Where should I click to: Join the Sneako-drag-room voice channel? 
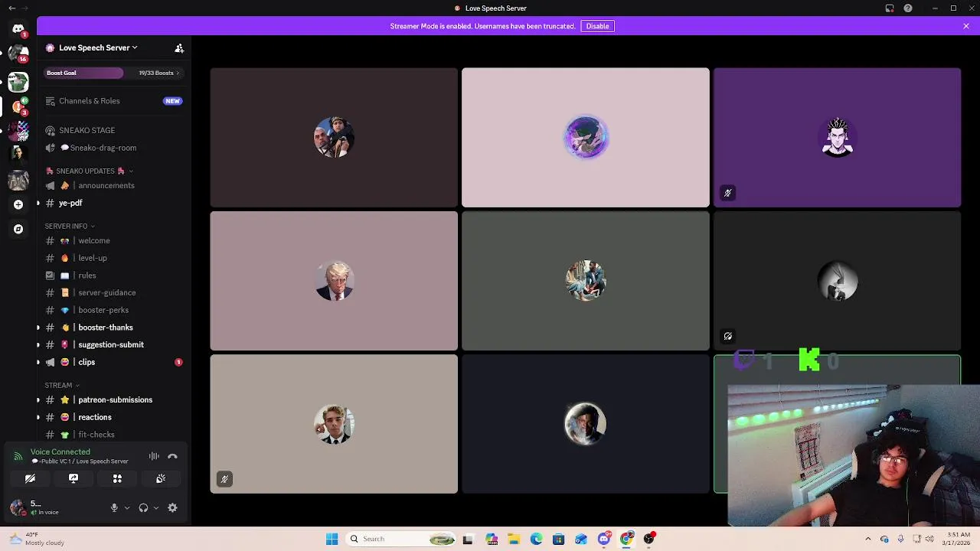click(x=114, y=148)
